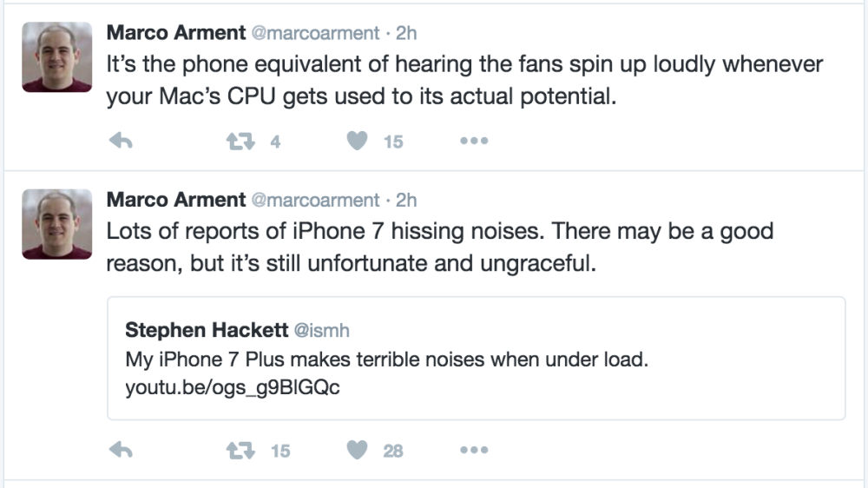
Task: Open Marco Arment's avatar on first tweet
Action: coord(56,56)
